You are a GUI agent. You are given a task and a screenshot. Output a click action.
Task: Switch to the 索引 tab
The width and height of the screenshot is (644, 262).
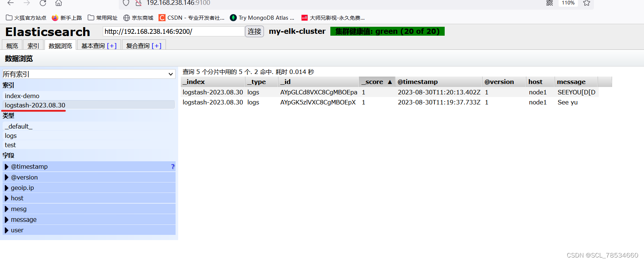coord(33,45)
